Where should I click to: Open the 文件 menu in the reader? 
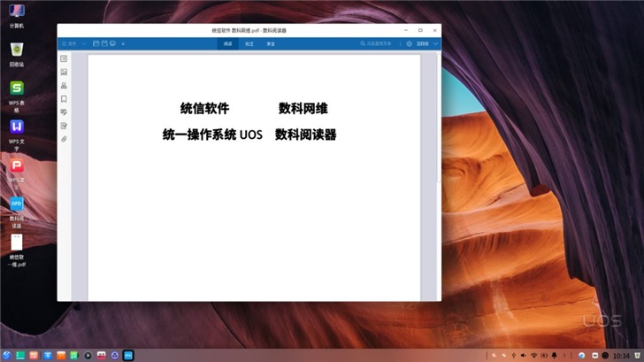(69, 43)
